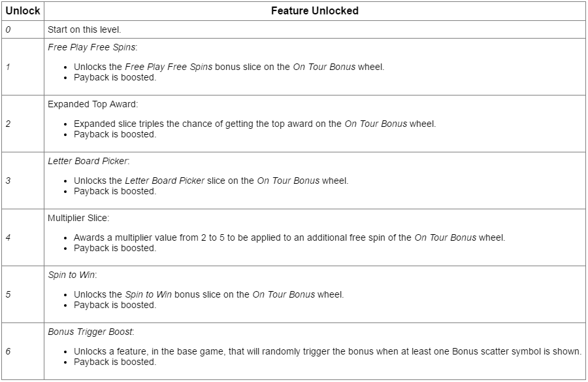The image size is (588, 382).
Task: Click the Free Play Free Spins heading
Action: 93,47
